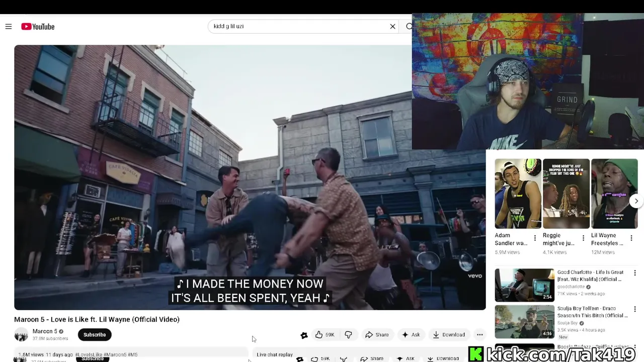
Task: Open Reggie might've just short thumbnail
Action: pyautogui.click(x=566, y=194)
